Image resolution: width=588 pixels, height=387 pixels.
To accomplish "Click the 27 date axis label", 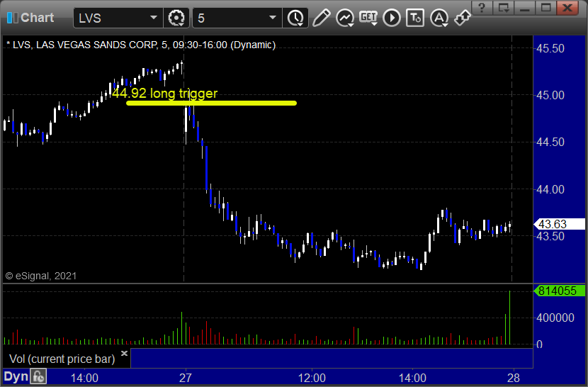I will [185, 378].
